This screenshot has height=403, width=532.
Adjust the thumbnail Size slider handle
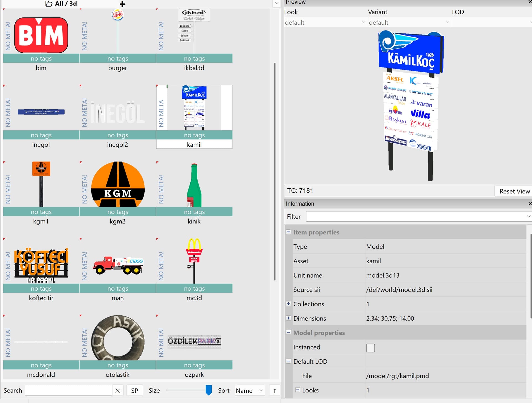coord(209,390)
